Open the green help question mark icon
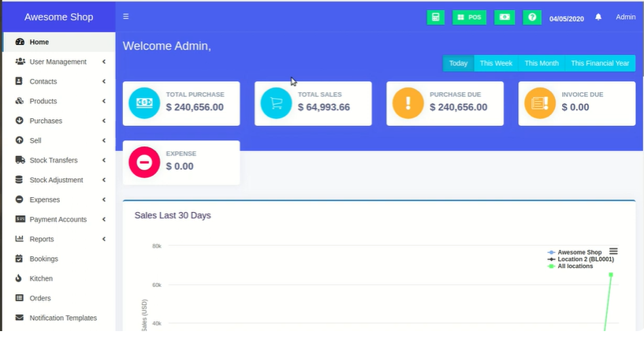 coord(532,17)
